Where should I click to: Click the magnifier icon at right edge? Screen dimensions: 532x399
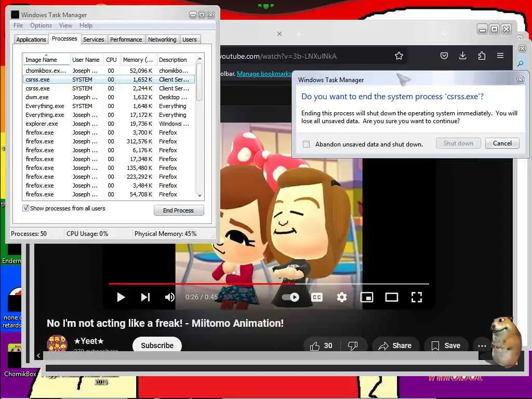(521, 63)
